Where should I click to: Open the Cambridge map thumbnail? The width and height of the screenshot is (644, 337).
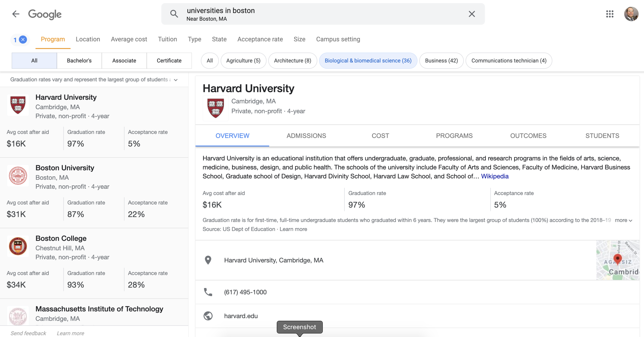(617, 260)
